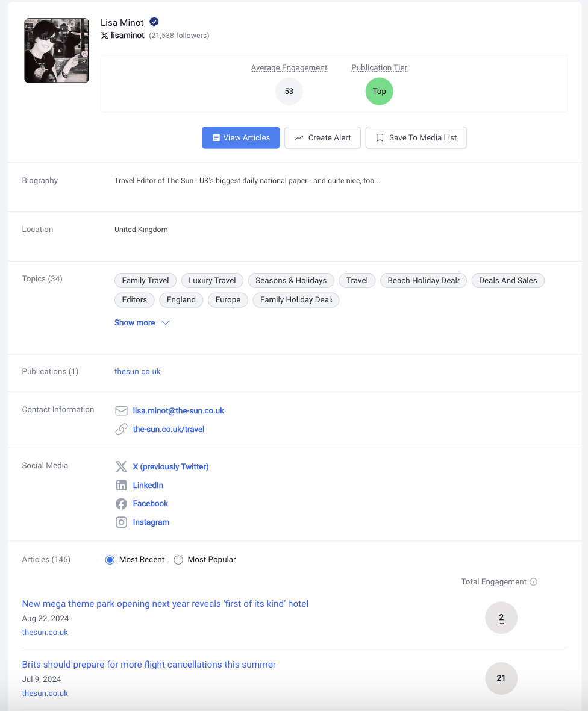Click Lisa Minot's profile photo
588x711 pixels.
pos(57,50)
